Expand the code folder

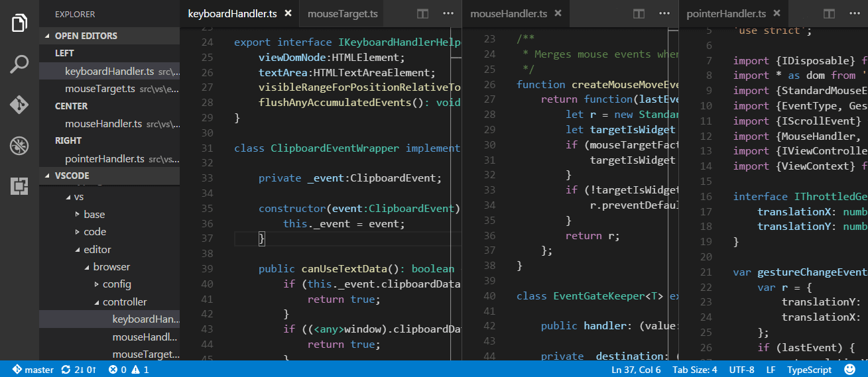pyautogui.click(x=109, y=232)
